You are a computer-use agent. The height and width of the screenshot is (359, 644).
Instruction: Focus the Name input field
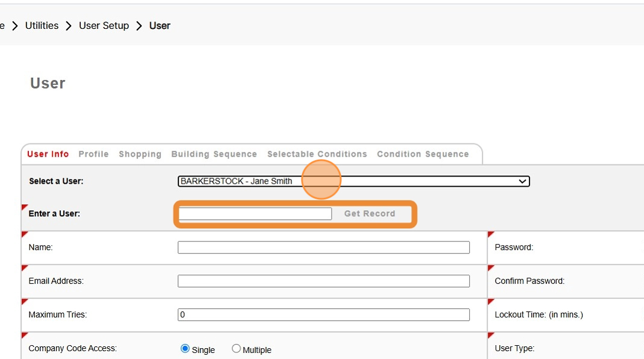(x=323, y=248)
